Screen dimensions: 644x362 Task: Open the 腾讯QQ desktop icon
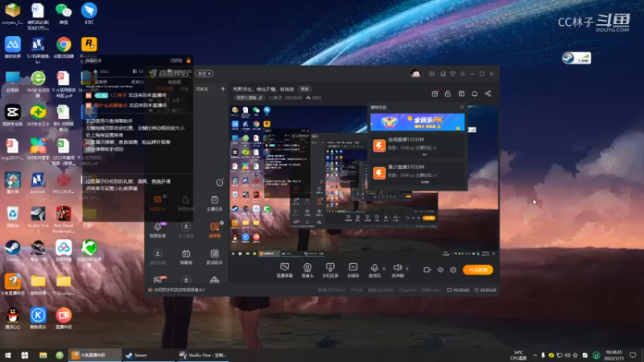click(12, 318)
